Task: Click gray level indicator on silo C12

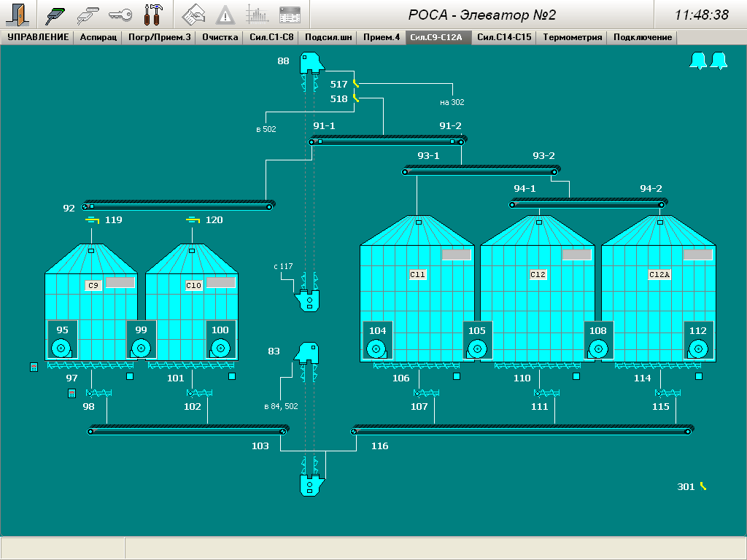Action: pos(577,254)
